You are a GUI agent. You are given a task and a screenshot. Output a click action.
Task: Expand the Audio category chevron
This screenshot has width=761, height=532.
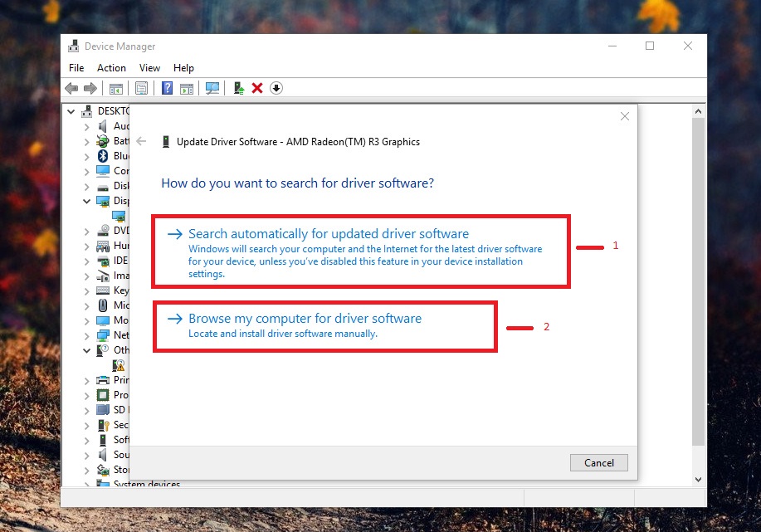pos(87,127)
